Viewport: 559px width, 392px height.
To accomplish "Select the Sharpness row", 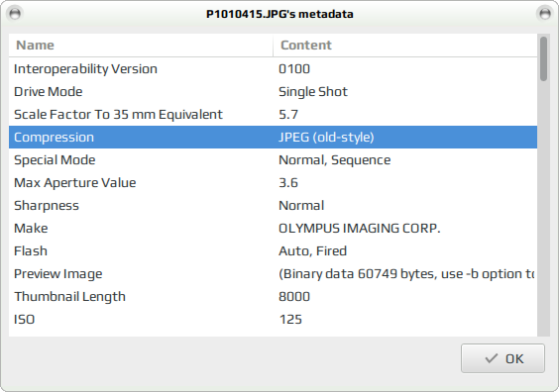I will point(274,206).
